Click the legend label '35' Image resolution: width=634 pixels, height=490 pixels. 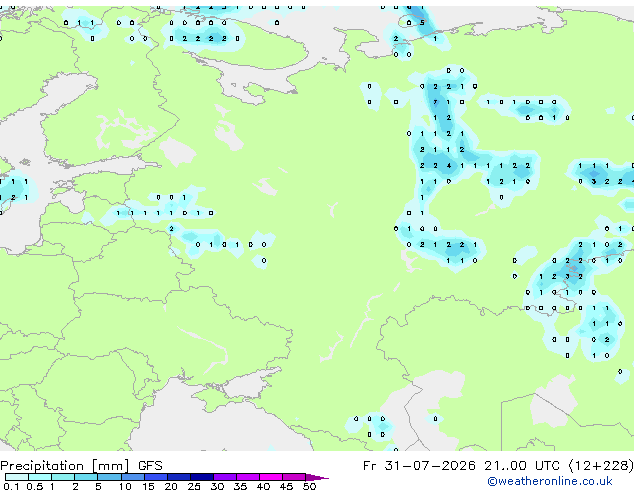[240, 486]
